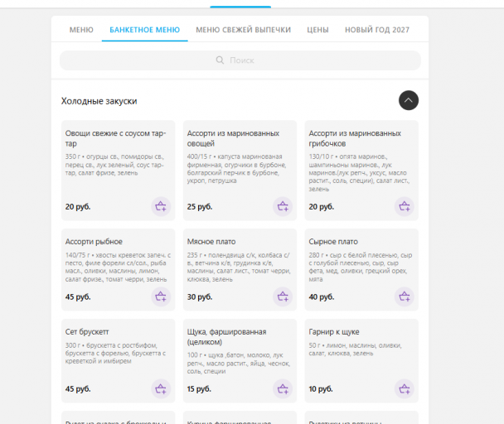
Task: Click Сырное плато ingredients description
Action: click(x=361, y=267)
